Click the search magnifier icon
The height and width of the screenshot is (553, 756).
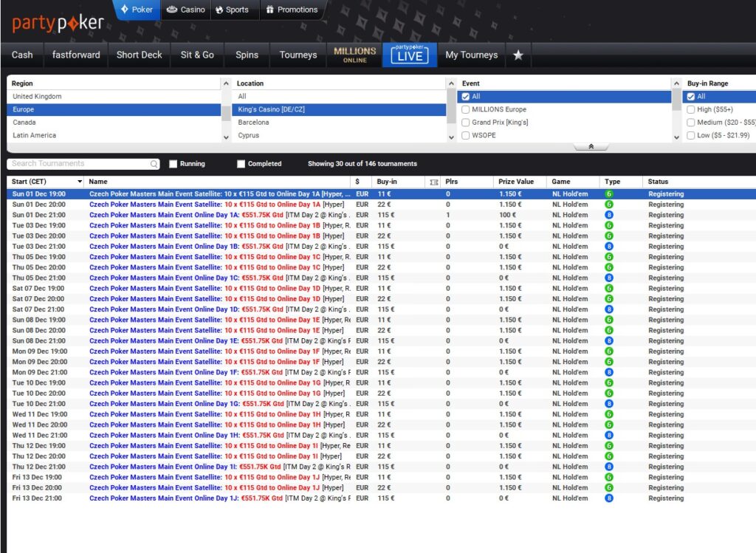tap(154, 164)
